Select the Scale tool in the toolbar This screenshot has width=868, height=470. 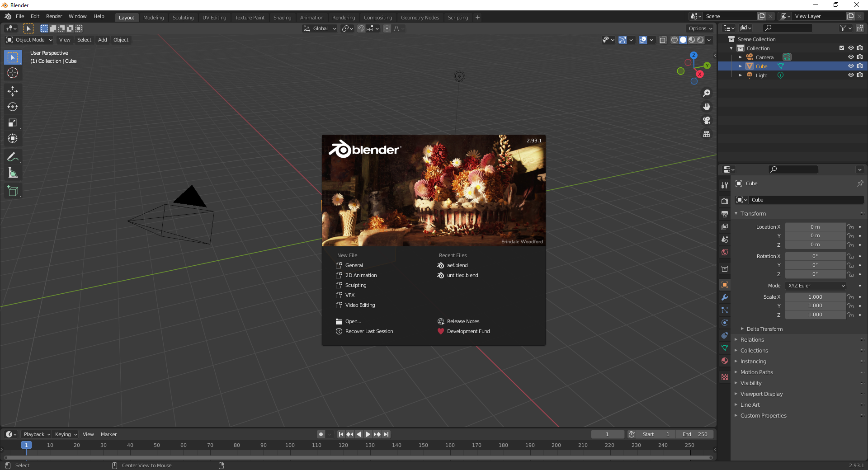click(x=13, y=123)
